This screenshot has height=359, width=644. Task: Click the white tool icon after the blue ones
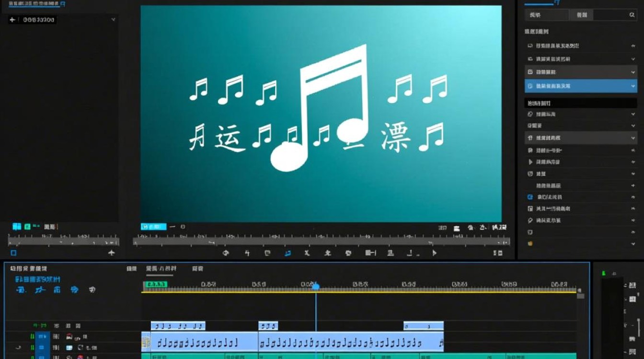[x=92, y=290]
